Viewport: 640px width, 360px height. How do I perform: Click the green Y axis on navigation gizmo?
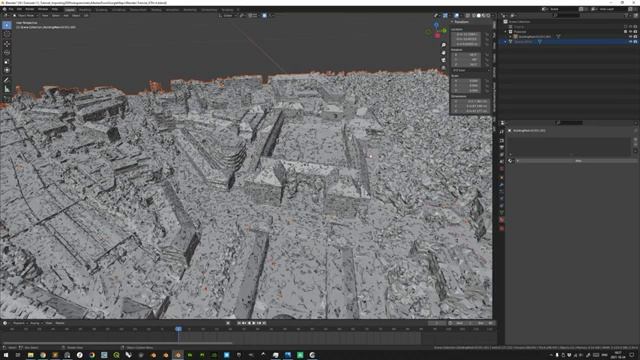[444, 31]
